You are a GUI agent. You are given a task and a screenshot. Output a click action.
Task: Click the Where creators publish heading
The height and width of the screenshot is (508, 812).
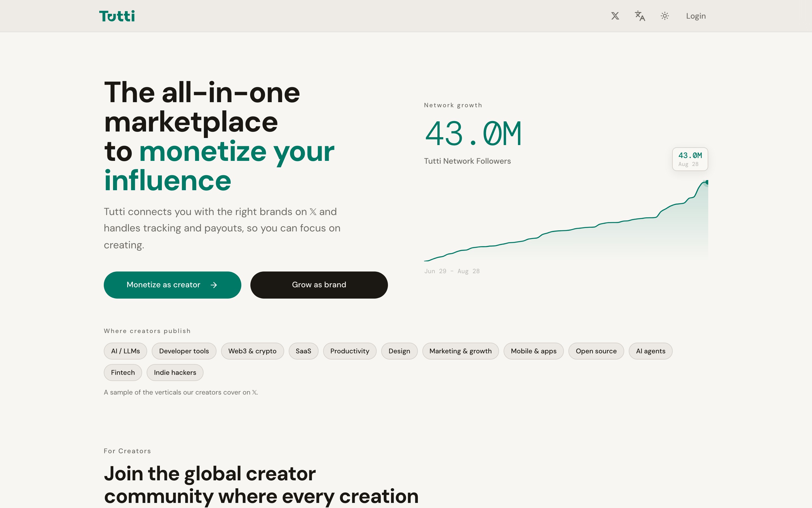(147, 331)
